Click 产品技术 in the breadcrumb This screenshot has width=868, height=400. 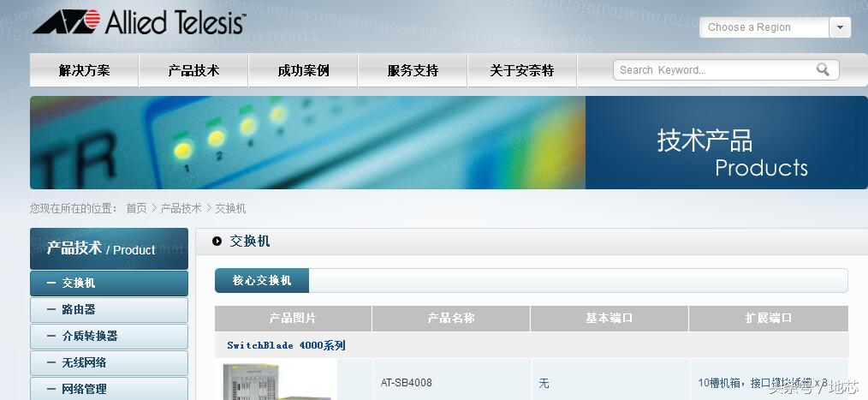pos(181,208)
